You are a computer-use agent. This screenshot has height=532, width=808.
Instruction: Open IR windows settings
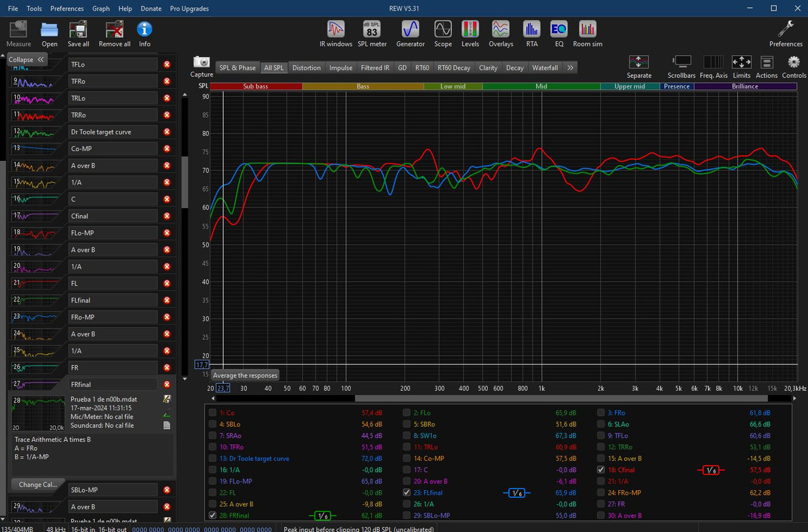336,33
